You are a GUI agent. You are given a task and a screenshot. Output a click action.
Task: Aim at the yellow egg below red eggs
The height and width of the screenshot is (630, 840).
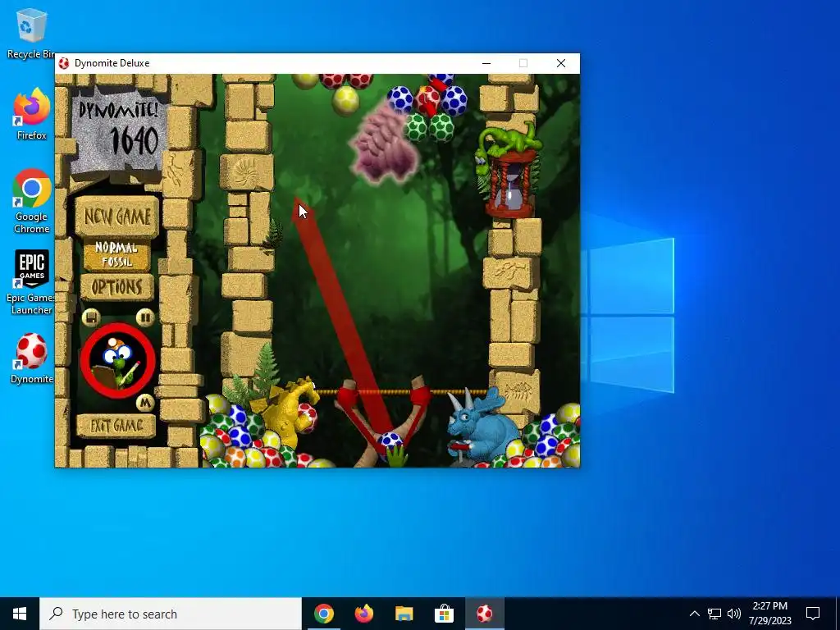pos(345,100)
